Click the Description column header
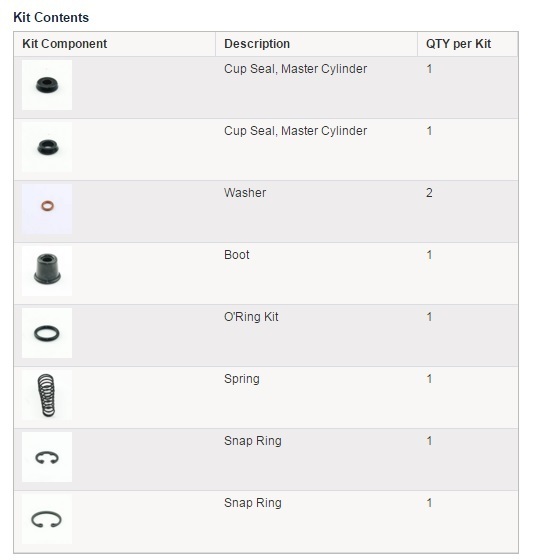 (x=257, y=44)
